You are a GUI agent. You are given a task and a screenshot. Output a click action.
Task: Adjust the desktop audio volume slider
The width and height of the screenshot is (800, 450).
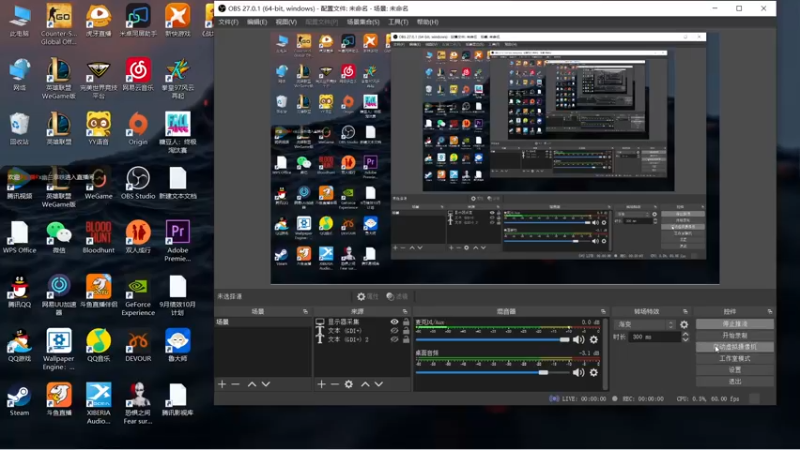point(492,372)
